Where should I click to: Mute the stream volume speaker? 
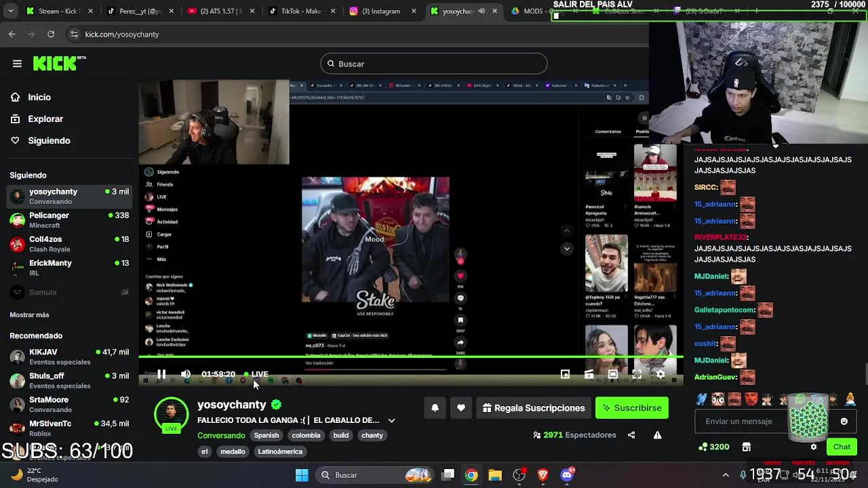(186, 374)
